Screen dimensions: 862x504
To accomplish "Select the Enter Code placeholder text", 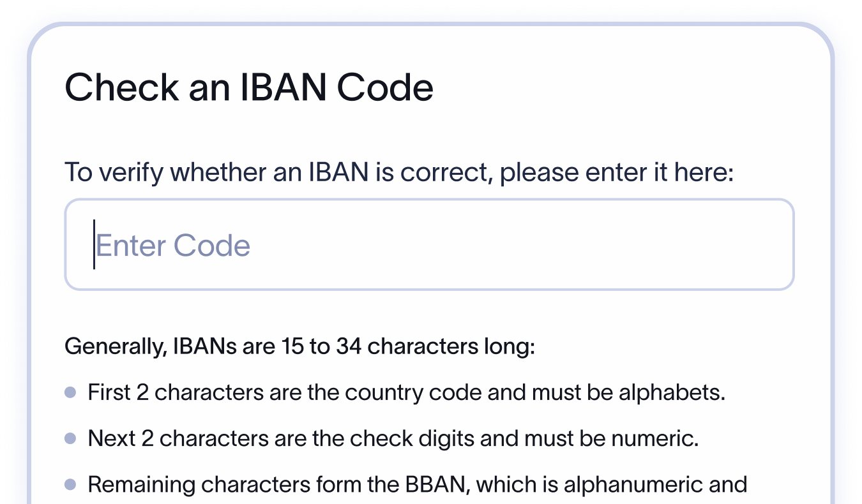I will [174, 244].
